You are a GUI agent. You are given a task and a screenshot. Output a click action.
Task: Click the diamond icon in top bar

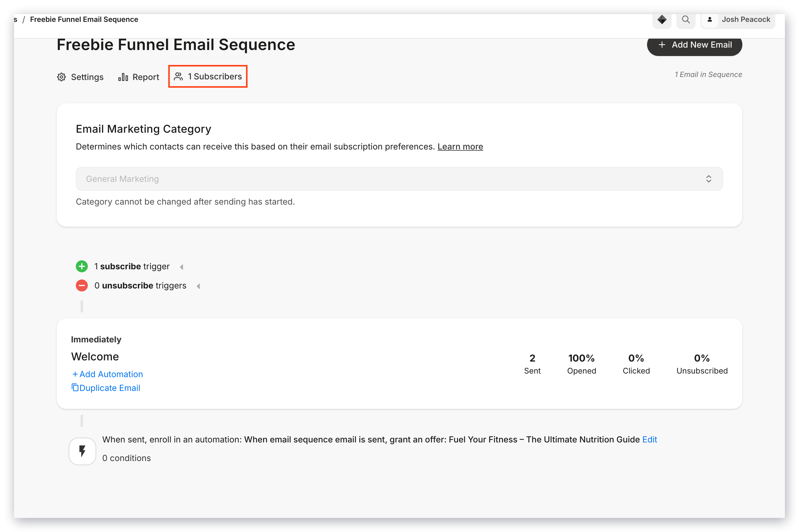661,20
